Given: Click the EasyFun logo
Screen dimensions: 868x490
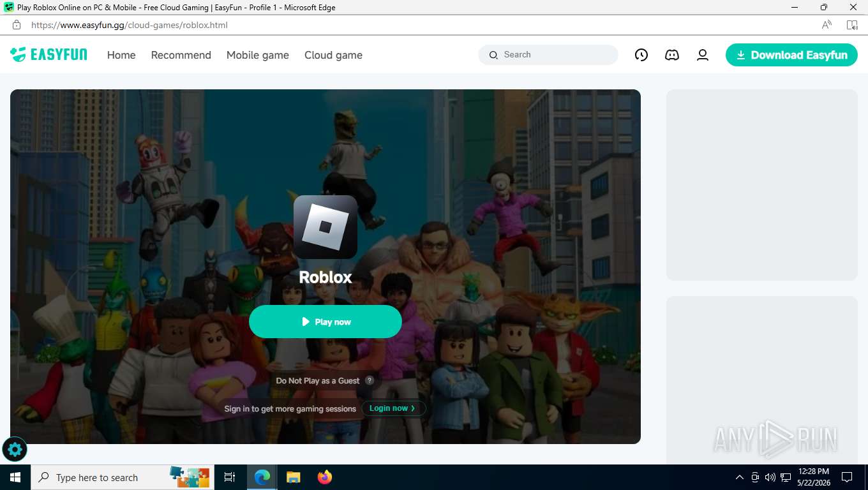Looking at the screenshot, I should (x=49, y=54).
